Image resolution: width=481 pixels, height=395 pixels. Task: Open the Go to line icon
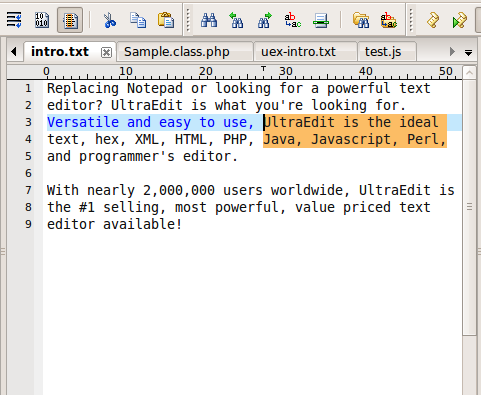pos(321,20)
